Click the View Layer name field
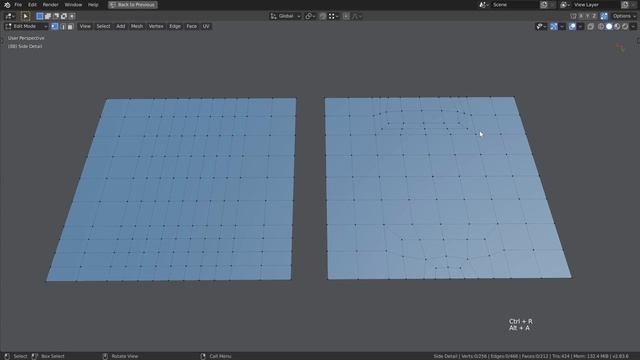 pyautogui.click(x=596, y=5)
